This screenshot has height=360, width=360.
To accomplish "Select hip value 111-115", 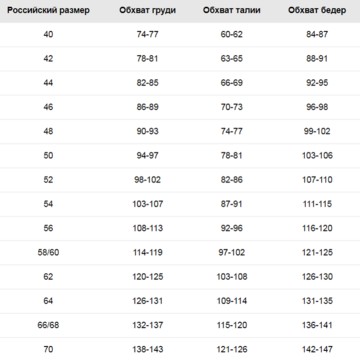I will coord(317,204).
